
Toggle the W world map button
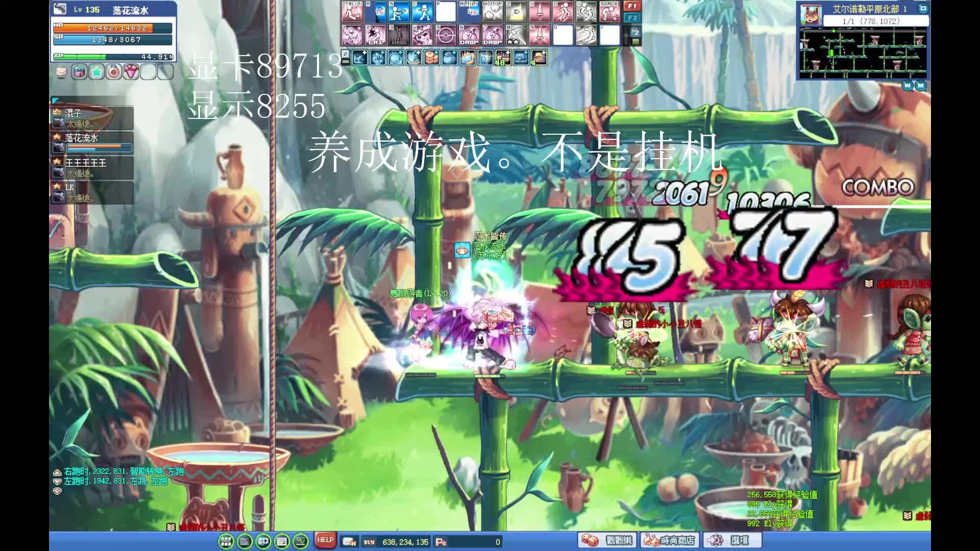(908, 86)
